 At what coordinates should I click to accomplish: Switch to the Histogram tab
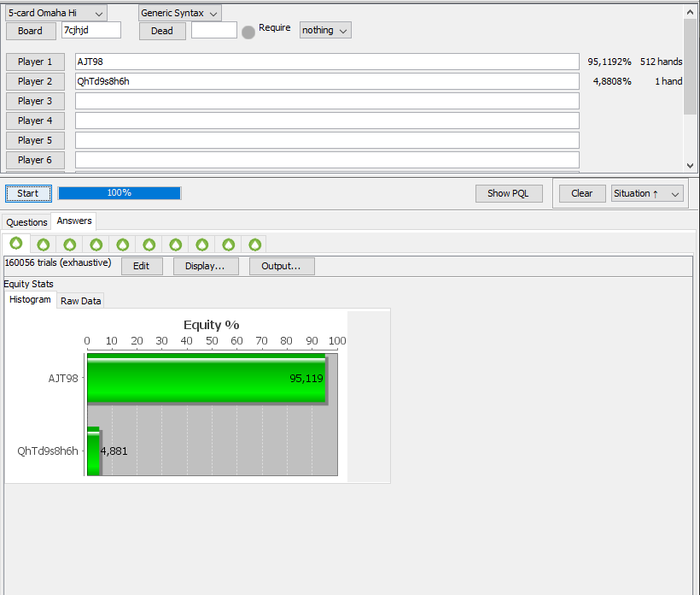30,300
